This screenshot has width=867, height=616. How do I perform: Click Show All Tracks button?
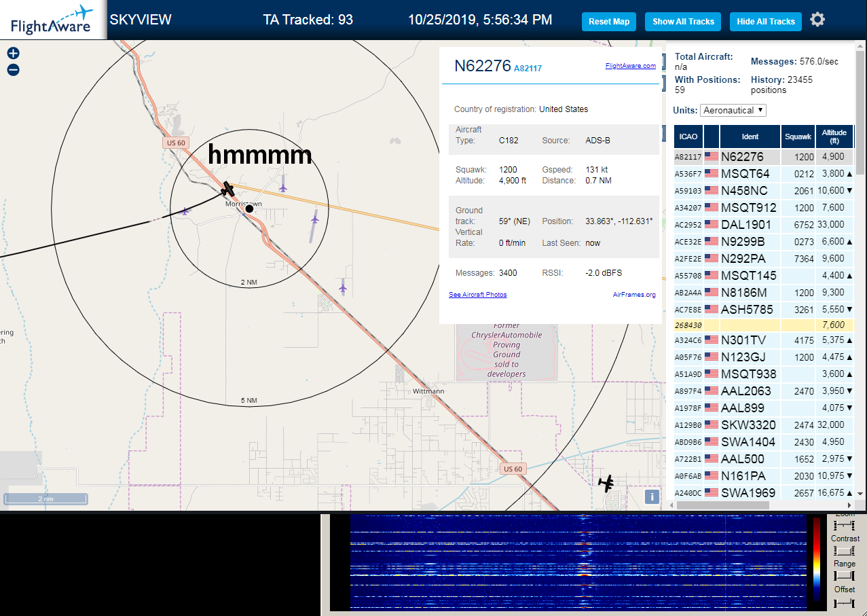tap(683, 22)
